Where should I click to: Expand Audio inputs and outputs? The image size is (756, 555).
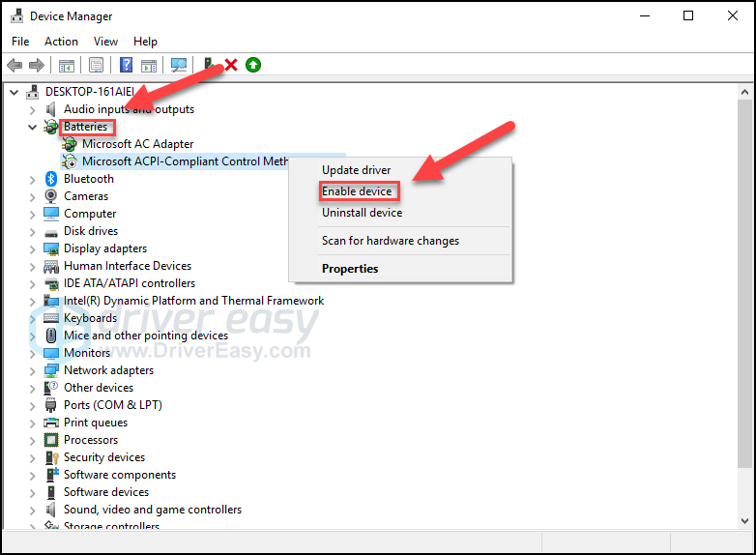32,110
